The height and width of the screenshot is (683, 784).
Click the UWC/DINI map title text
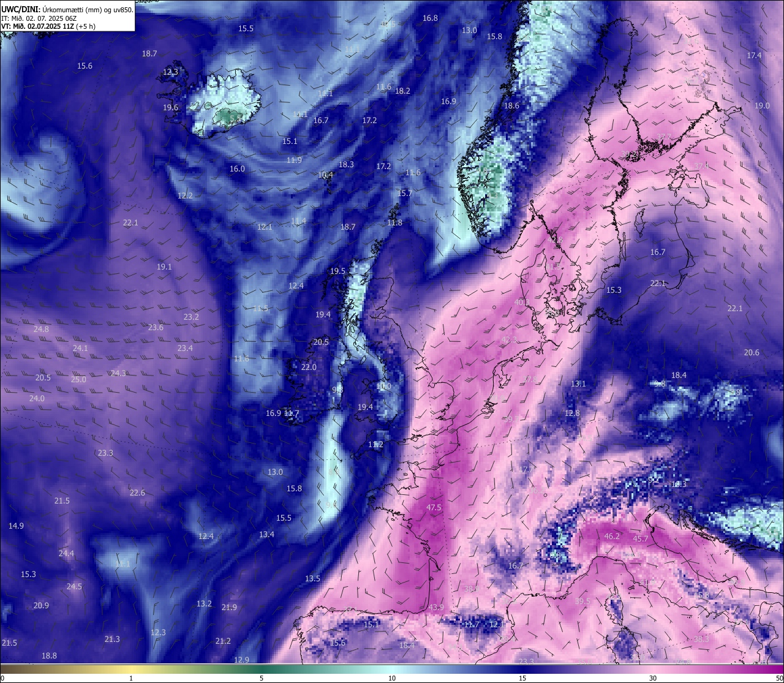(x=67, y=10)
